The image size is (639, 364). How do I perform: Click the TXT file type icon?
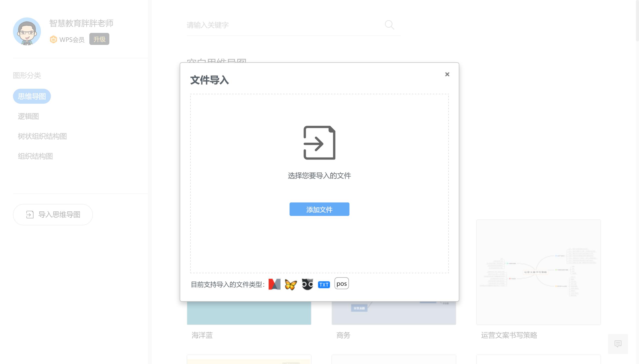(x=324, y=284)
